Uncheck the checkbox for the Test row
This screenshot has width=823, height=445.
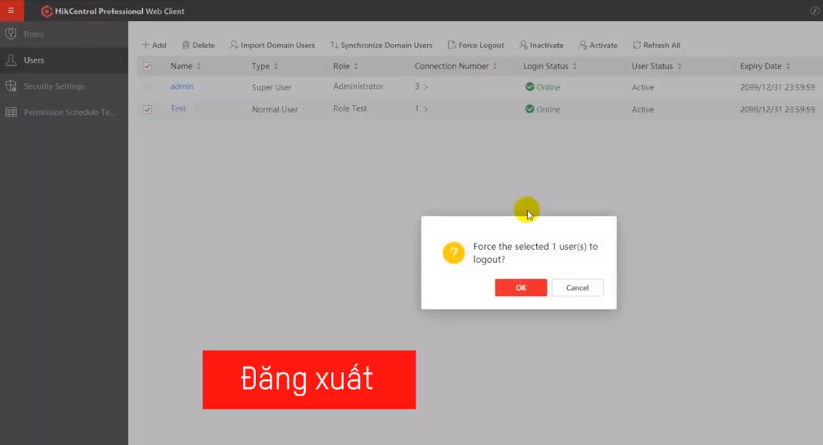(147, 109)
